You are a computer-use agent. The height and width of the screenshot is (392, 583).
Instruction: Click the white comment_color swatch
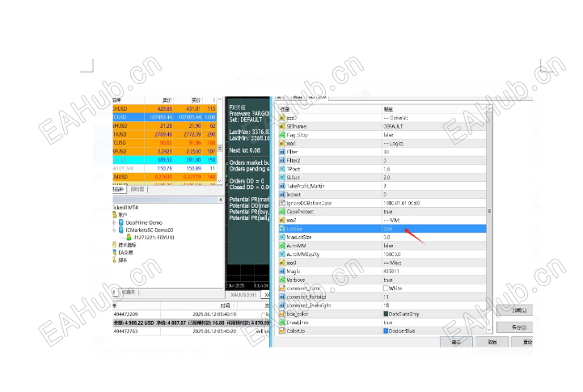(386, 289)
